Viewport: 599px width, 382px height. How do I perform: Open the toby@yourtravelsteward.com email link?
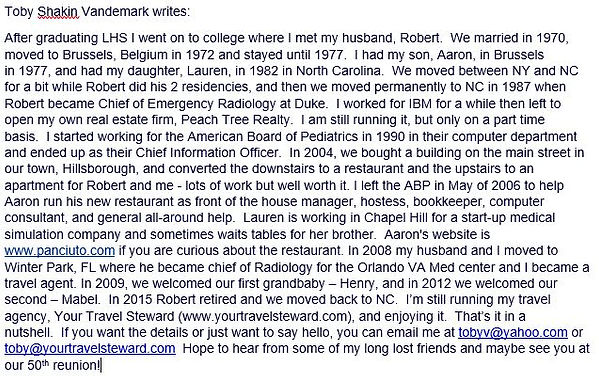(90, 348)
